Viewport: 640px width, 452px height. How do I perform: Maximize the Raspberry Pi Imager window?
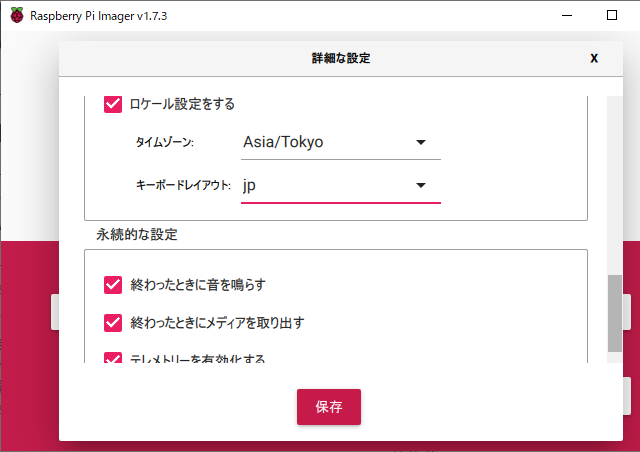pyautogui.click(x=612, y=16)
